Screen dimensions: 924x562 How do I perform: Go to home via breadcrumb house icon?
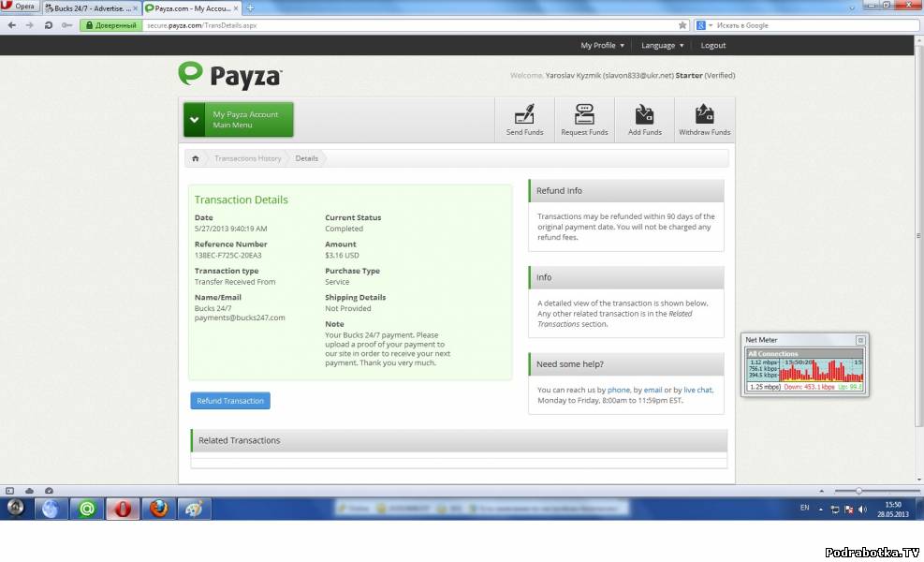(x=195, y=158)
